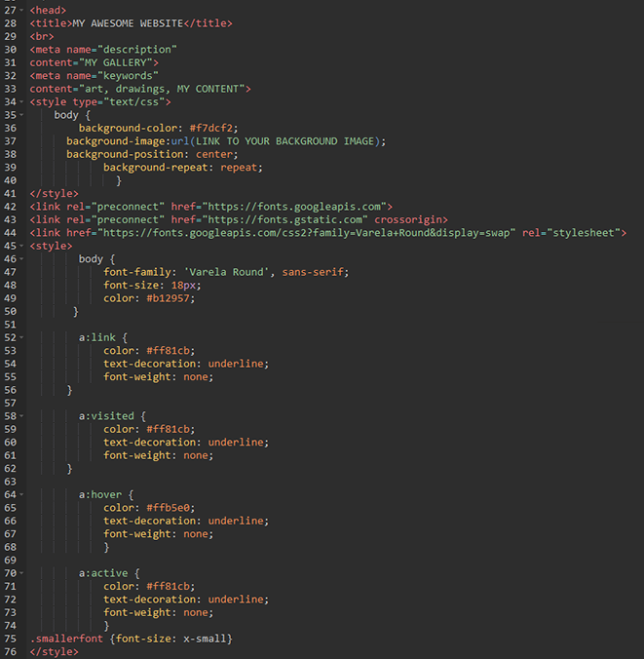644x659 pixels.
Task: Click the a:visited selector
Action: pyautogui.click(x=106, y=416)
